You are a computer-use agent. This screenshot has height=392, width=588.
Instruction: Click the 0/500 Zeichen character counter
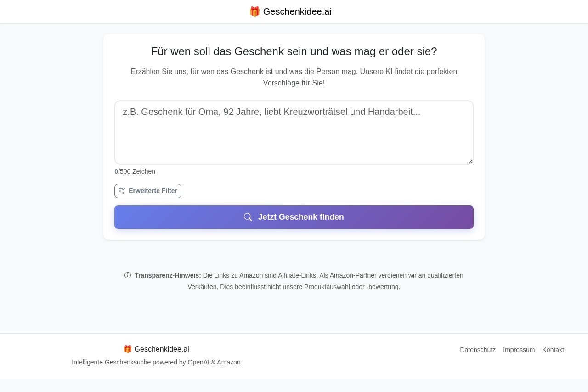(135, 171)
